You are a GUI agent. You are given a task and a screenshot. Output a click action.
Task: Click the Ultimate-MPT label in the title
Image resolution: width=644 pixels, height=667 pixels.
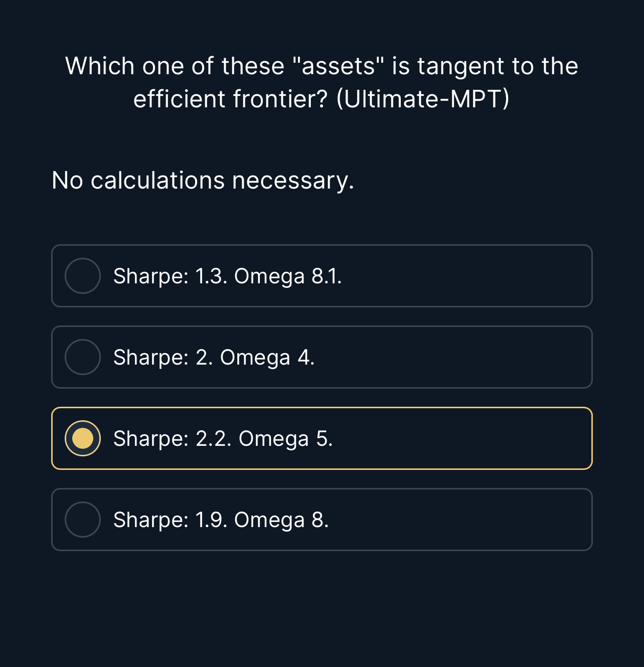click(x=423, y=99)
